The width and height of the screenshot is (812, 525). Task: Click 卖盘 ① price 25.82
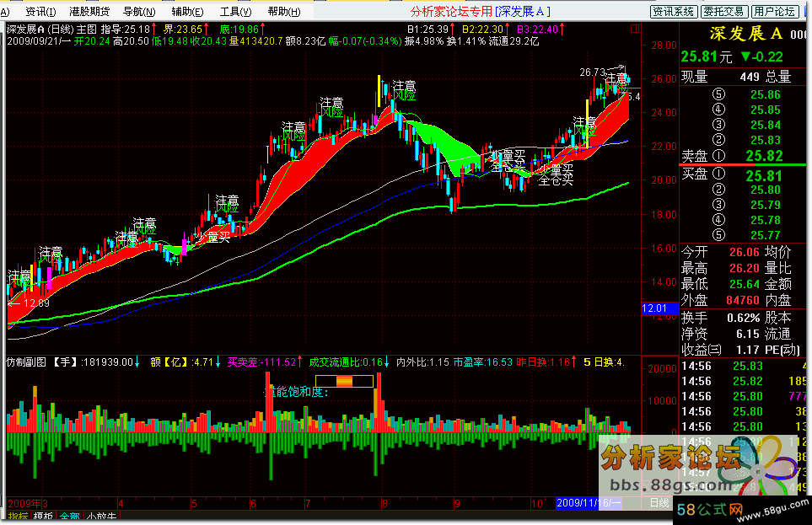(x=764, y=156)
